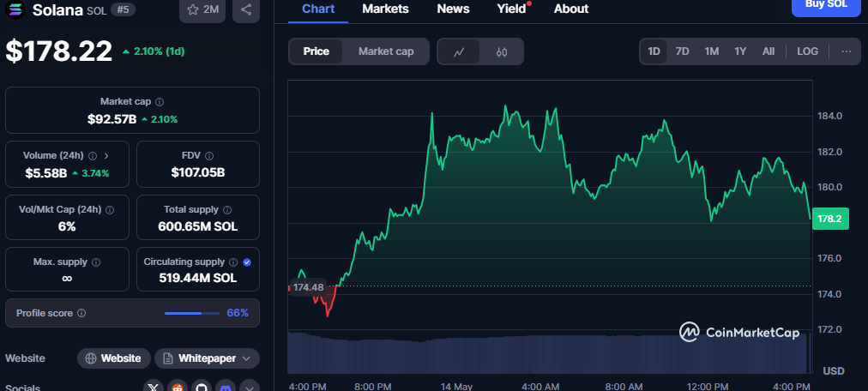Select All time range

click(x=769, y=51)
